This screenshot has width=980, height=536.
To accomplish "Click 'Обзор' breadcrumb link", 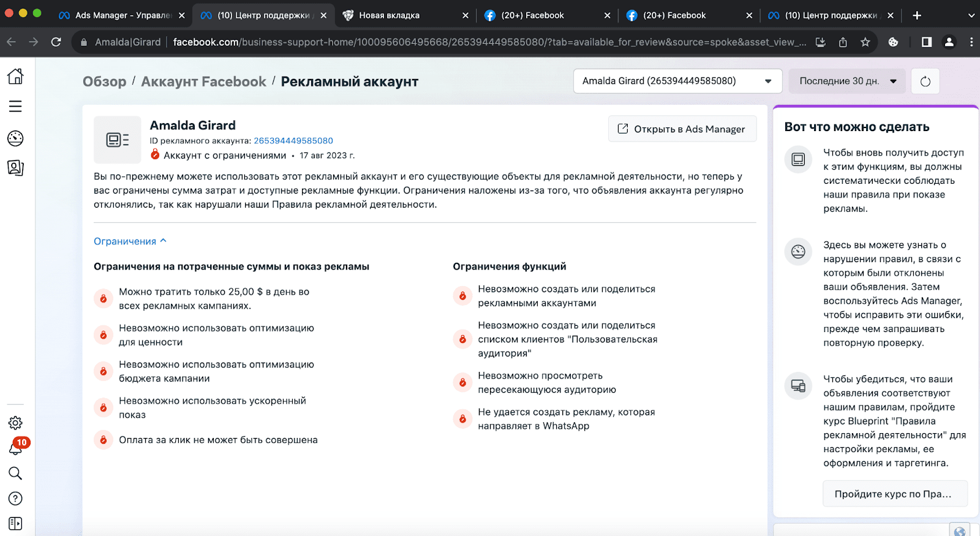I will tap(105, 81).
